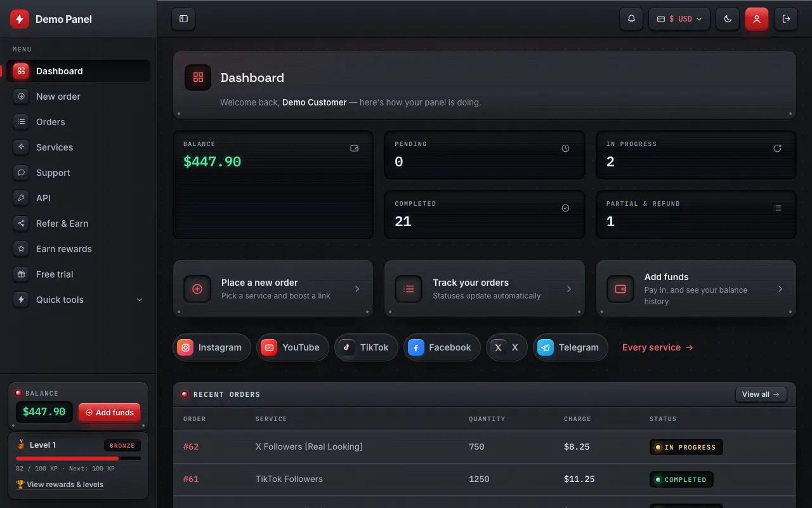Toggle dark mode with the moon icon
This screenshot has width=812, height=508.
728,19
